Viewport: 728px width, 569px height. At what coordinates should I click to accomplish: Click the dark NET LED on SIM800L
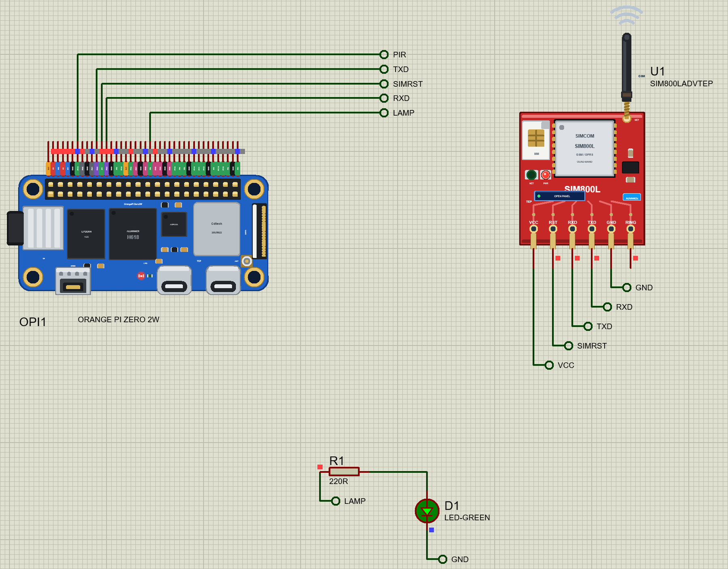(x=531, y=175)
